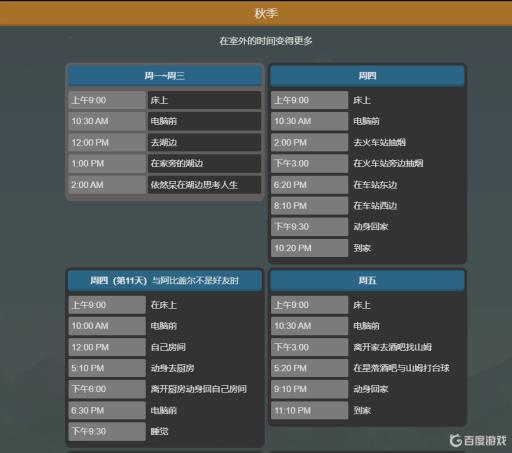
Task: Click the plain 周四 panel header
Action: point(367,76)
